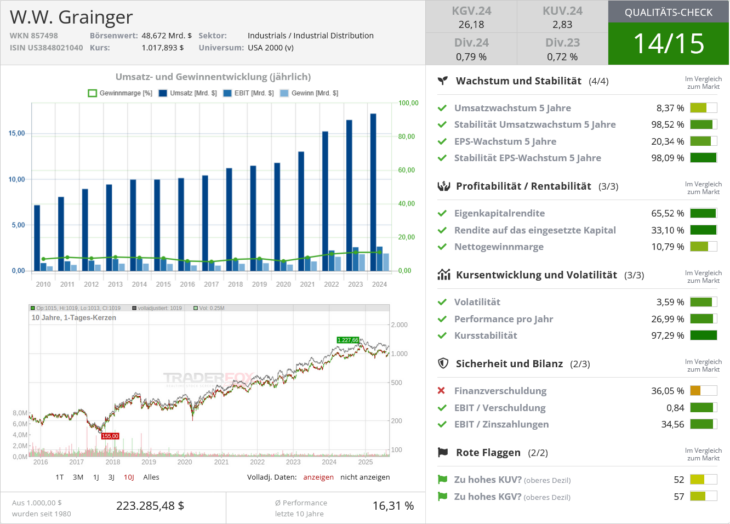Viewport: 730px width, 524px height.
Task: Click the Börsenwert 48,672 Mrd. $ value
Action: pos(167,35)
